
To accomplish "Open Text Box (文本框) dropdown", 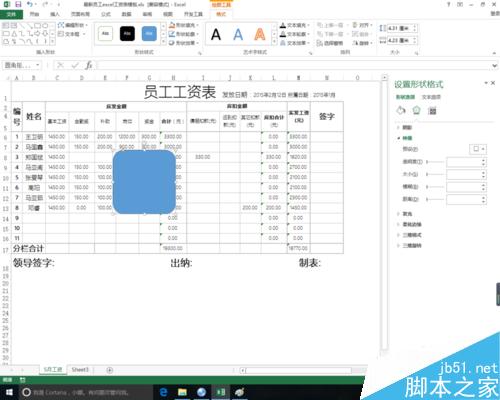I will [x=72, y=34].
